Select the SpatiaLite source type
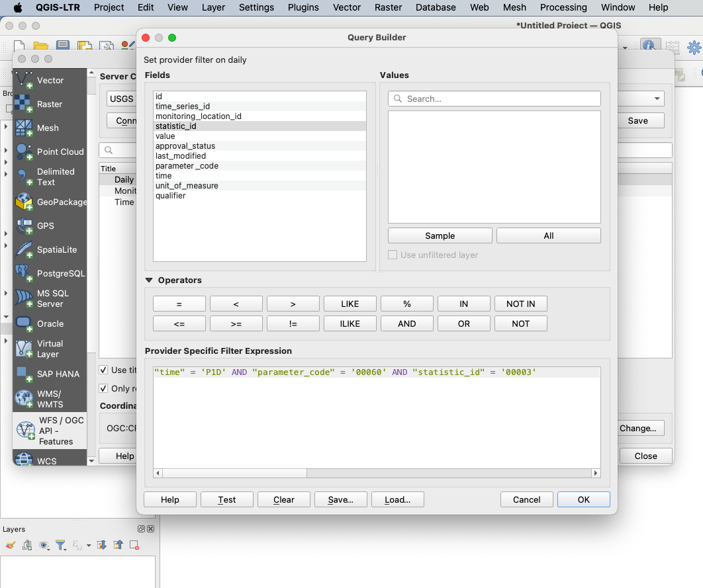This screenshot has width=703, height=588. click(50, 249)
